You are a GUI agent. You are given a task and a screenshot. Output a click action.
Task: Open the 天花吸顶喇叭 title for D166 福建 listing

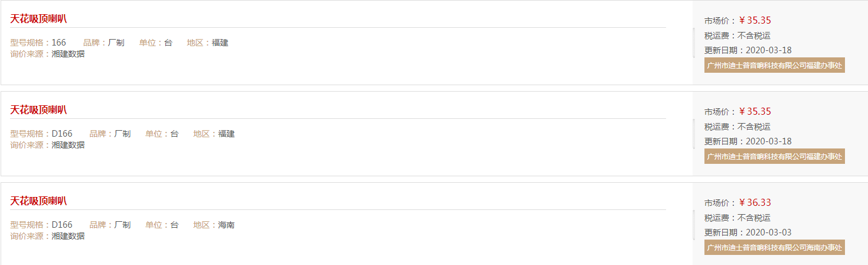pos(38,109)
